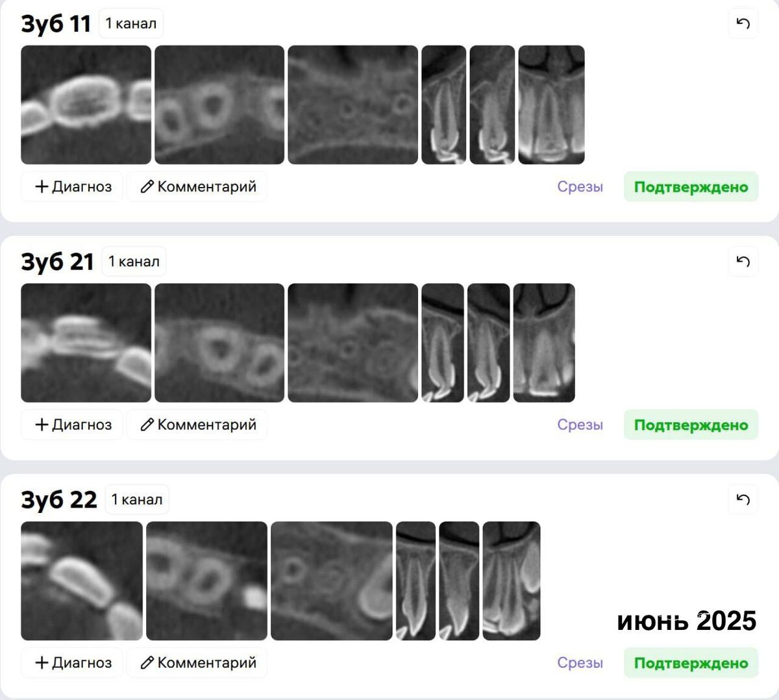Toggle the Подтверждено status for Зуб 21
The width and height of the screenshot is (779, 700).
click(x=691, y=425)
